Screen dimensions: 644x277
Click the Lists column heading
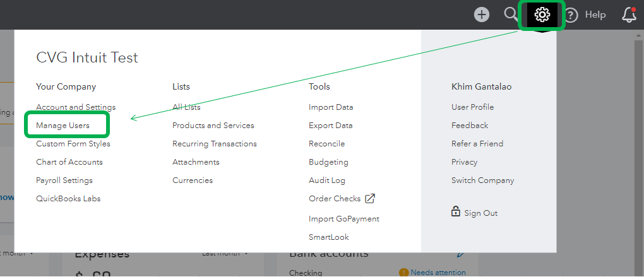tap(181, 86)
